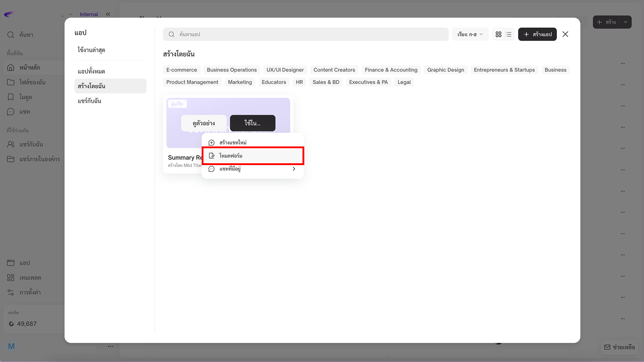
Task: Click the existing chats bubble icon
Action: pos(211,169)
